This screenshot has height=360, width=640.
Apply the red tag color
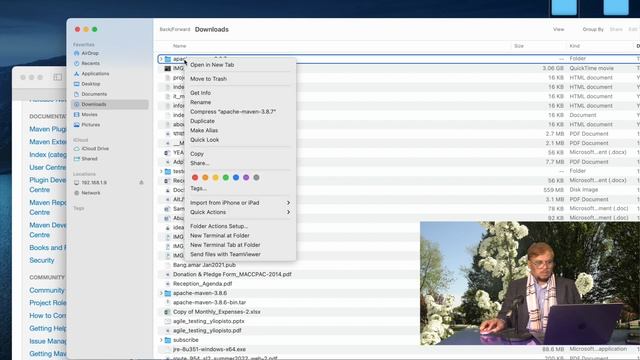coord(195,178)
